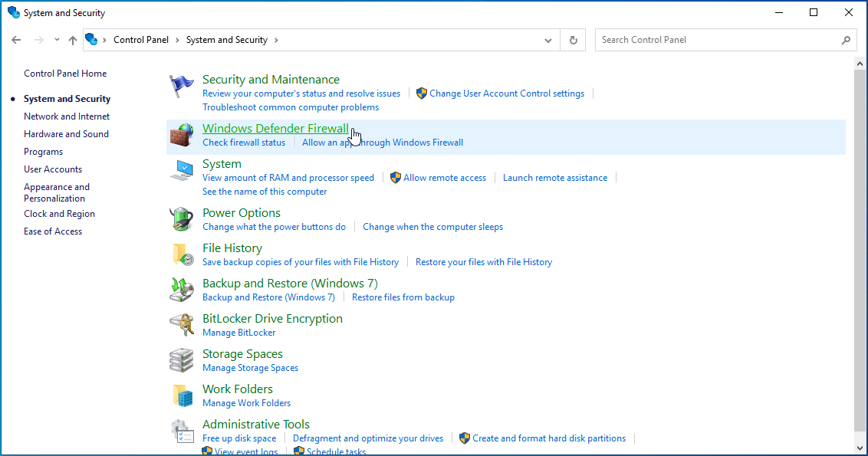Open Appearance and Personalization category
Viewport: 868px width, 456px height.
[x=56, y=192]
